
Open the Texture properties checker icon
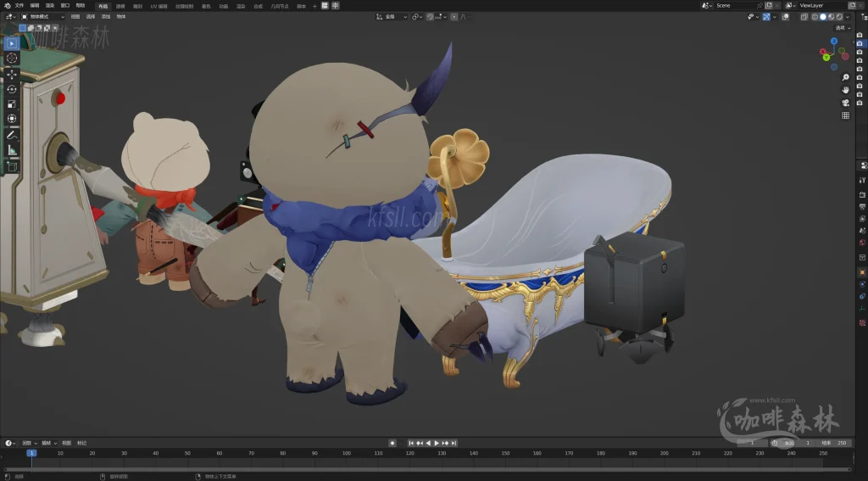click(x=862, y=322)
